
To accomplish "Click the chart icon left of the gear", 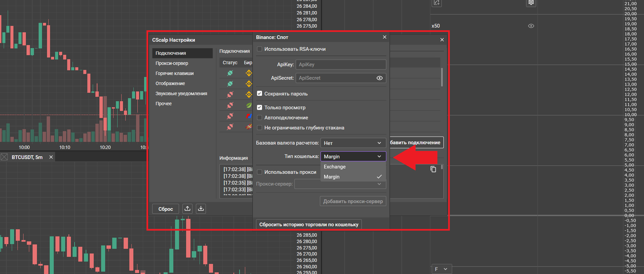I will click(x=436, y=3).
